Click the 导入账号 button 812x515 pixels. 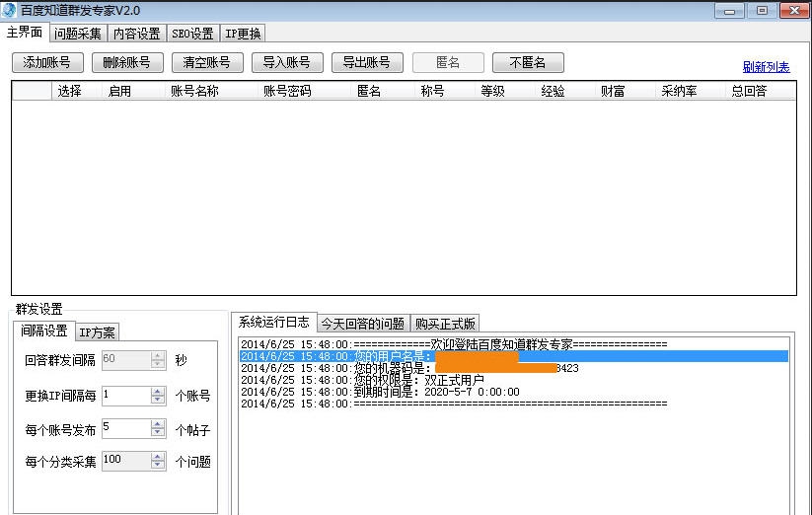tap(287, 62)
